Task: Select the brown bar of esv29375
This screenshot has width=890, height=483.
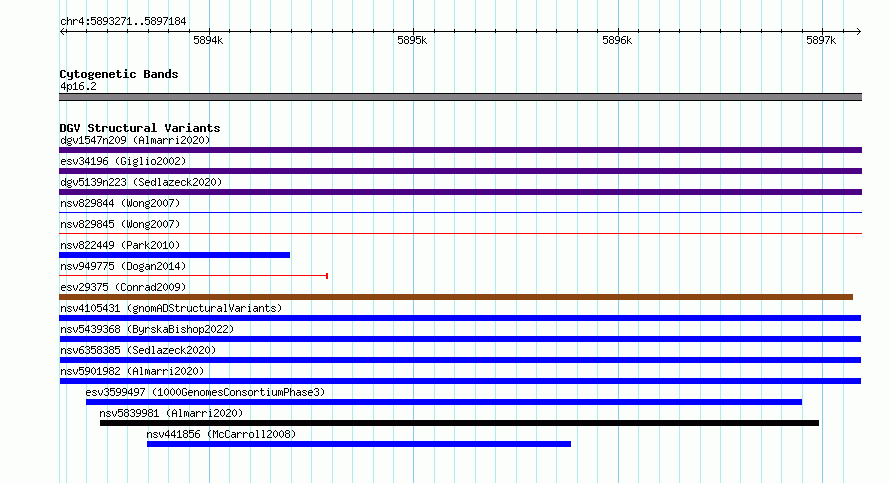Action: point(456,297)
